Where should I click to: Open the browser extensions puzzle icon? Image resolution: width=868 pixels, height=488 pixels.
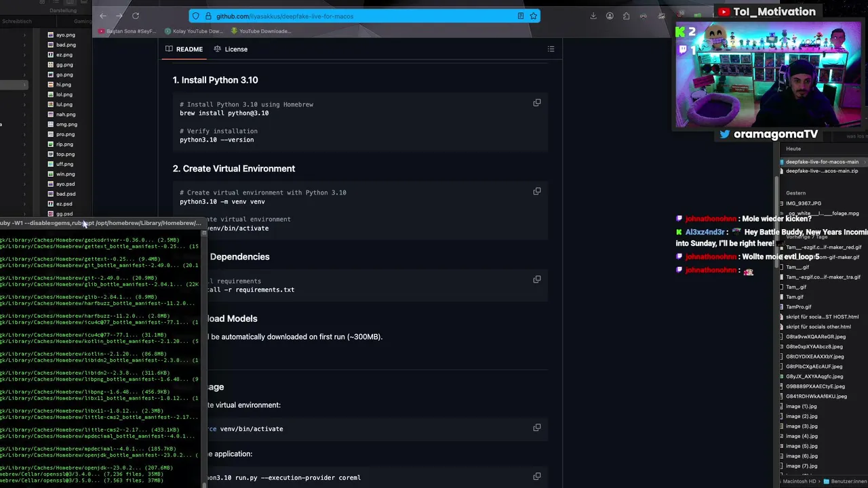tap(626, 16)
